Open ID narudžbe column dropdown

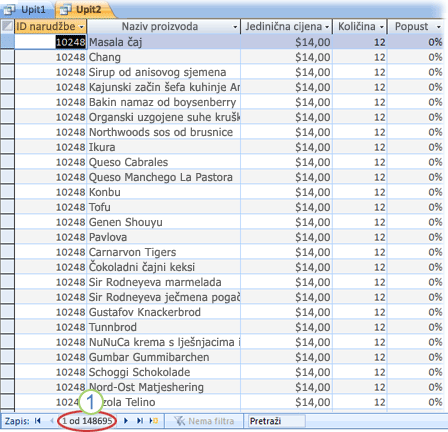(82, 27)
